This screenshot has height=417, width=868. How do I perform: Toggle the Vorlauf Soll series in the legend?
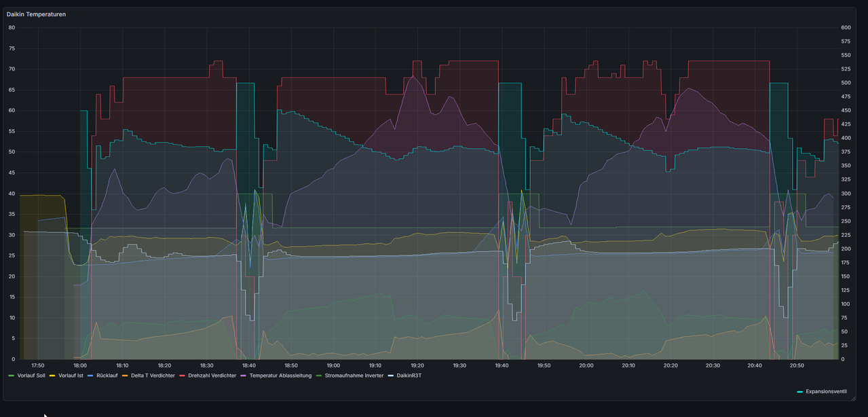31,376
